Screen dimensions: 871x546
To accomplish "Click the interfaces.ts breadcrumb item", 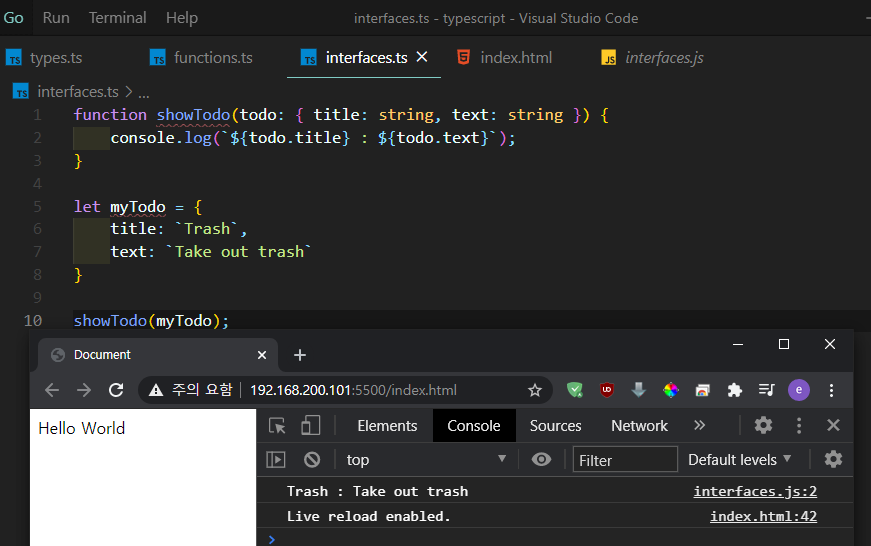I will pos(78,92).
